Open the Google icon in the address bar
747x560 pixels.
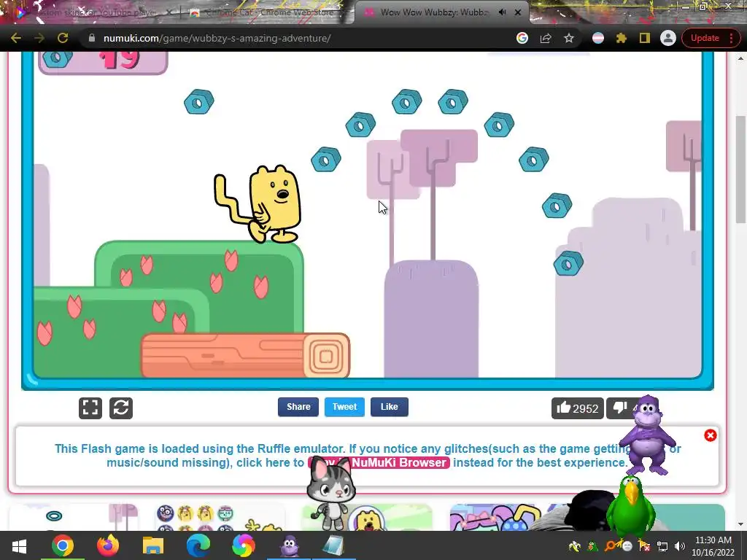pyautogui.click(x=522, y=38)
